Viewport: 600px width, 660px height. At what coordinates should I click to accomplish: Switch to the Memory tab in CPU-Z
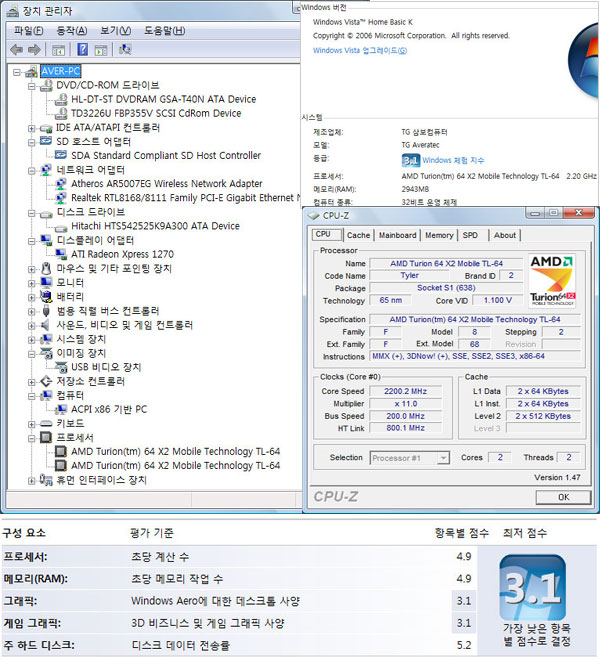[x=439, y=235]
